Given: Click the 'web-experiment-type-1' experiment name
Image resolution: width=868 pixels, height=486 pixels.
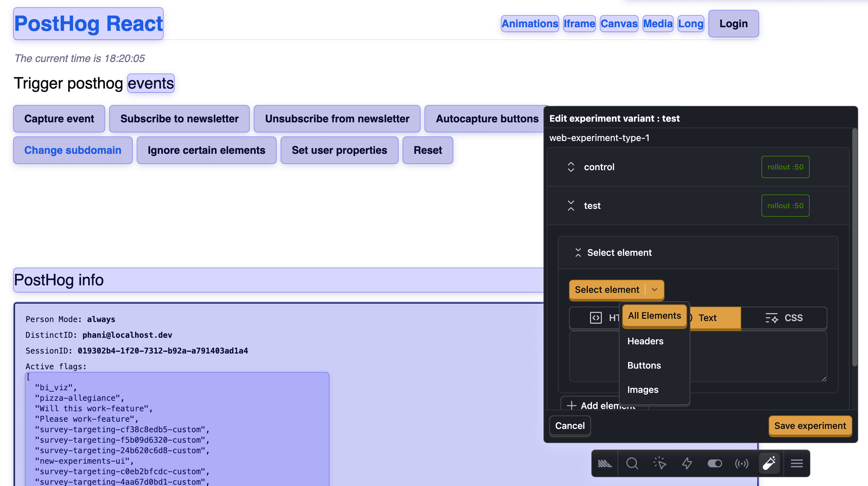Looking at the screenshot, I should pyautogui.click(x=599, y=138).
